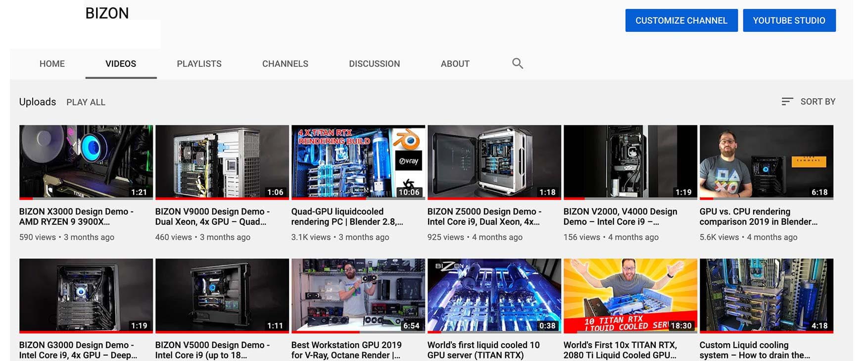Image resolution: width=868 pixels, height=361 pixels.
Task: Click the Sort By icon
Action: coord(787,102)
